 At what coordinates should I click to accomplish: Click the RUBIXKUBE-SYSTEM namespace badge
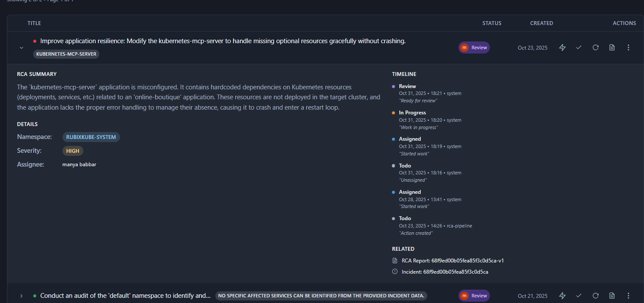point(91,137)
